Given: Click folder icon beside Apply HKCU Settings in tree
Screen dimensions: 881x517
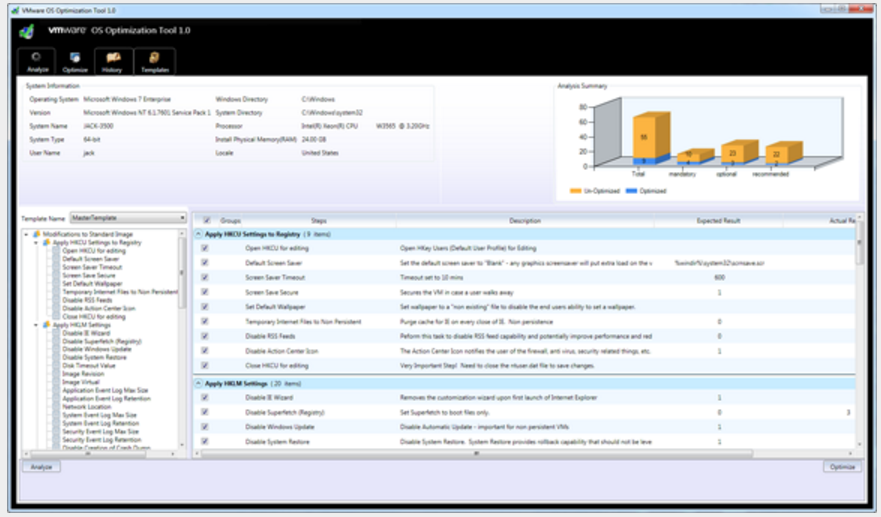Looking at the screenshot, I should [47, 242].
